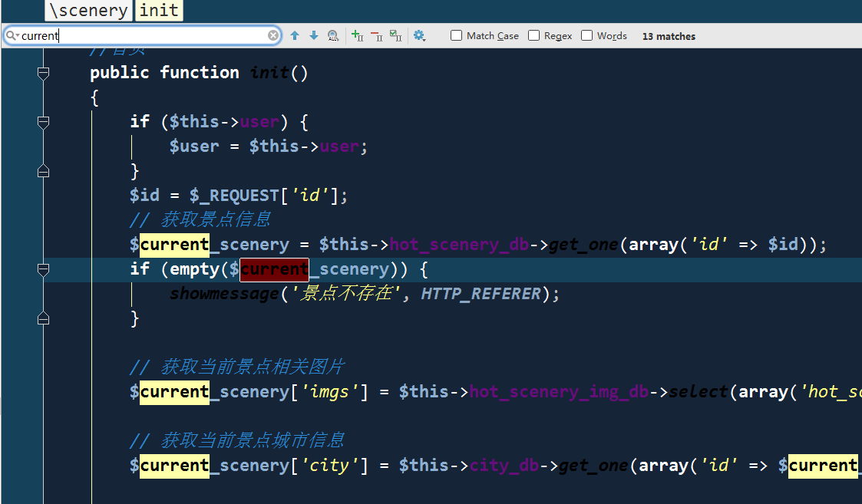The width and height of the screenshot is (862, 504).
Task: Click hot_scenery_img_db property reference
Action: (559, 392)
